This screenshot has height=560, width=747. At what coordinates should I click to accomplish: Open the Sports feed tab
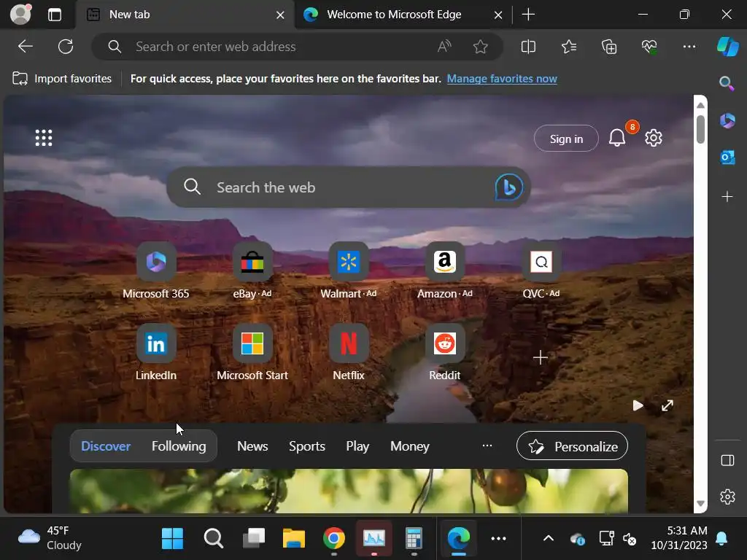tap(307, 446)
